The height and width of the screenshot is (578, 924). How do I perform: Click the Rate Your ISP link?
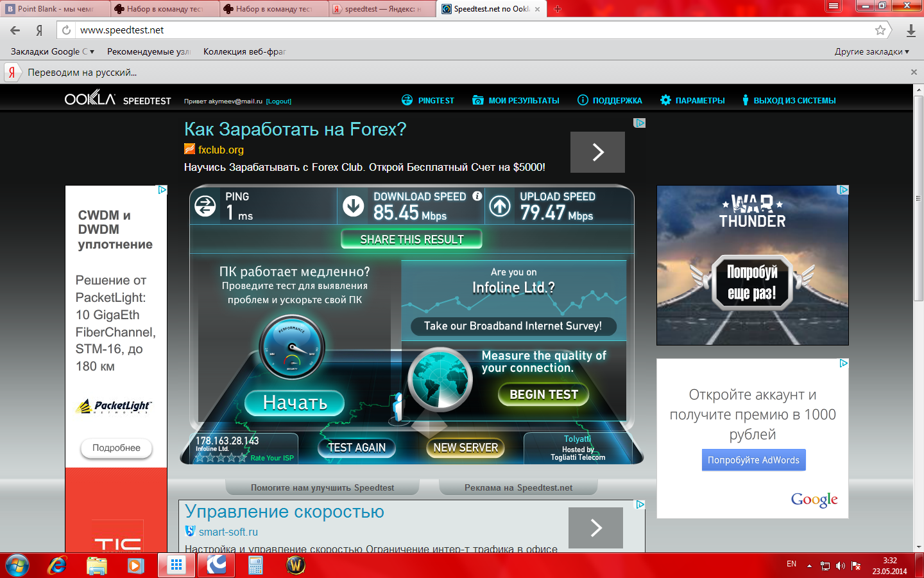[272, 458]
